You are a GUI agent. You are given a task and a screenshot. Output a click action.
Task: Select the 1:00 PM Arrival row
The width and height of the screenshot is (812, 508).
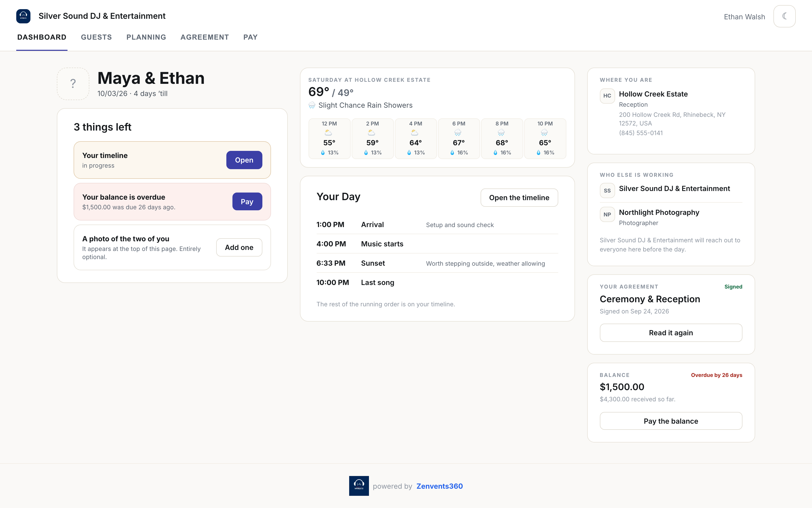click(x=437, y=225)
